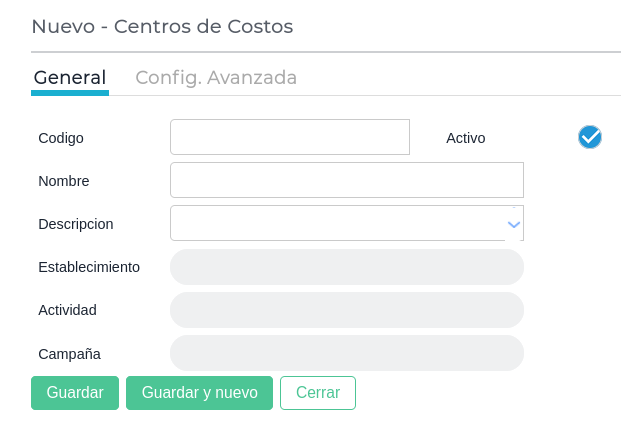This screenshot has width=621, height=439.
Task: Click the Actividad label
Action: coord(67,310)
